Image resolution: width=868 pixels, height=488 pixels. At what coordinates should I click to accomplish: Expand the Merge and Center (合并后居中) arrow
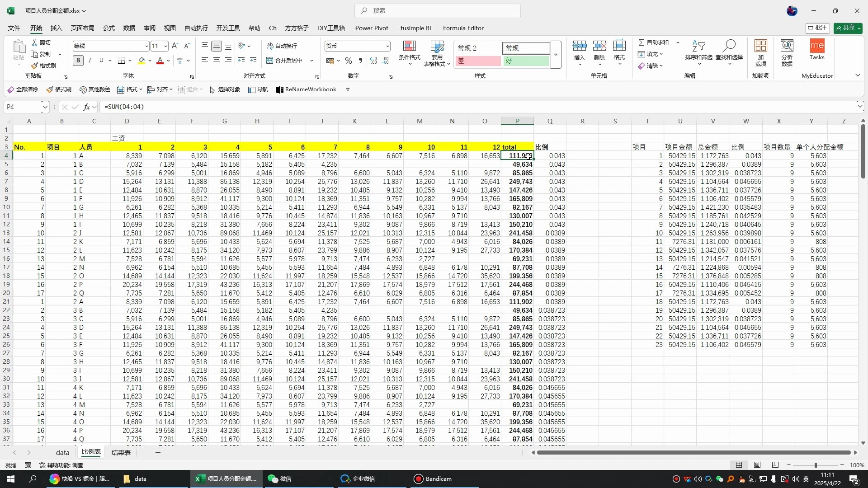click(311, 61)
